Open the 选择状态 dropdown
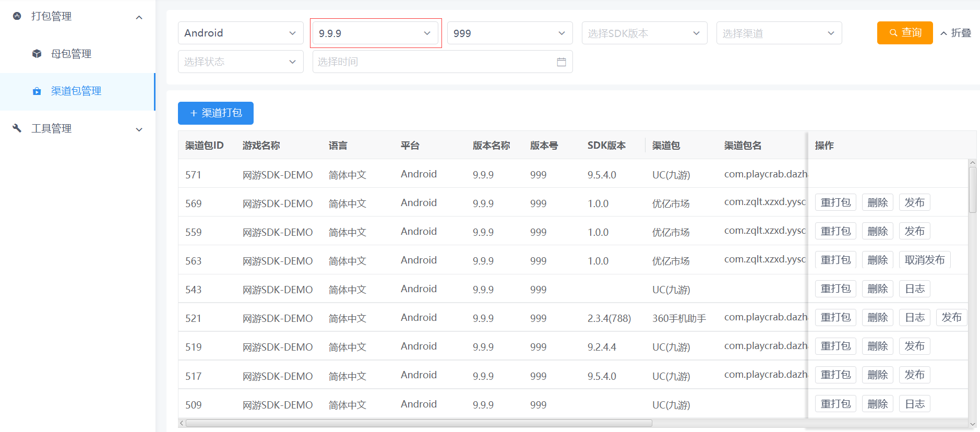The height and width of the screenshot is (432, 980). pos(240,62)
